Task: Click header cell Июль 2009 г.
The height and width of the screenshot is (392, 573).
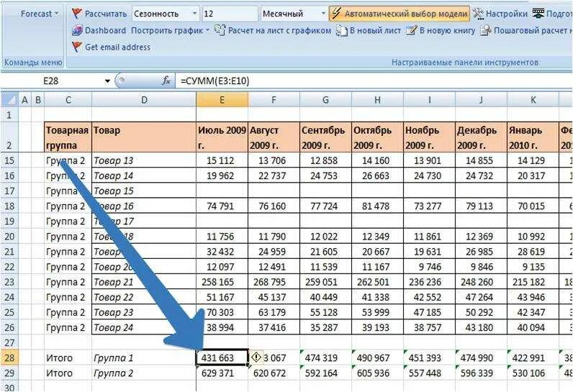Action: [x=222, y=137]
